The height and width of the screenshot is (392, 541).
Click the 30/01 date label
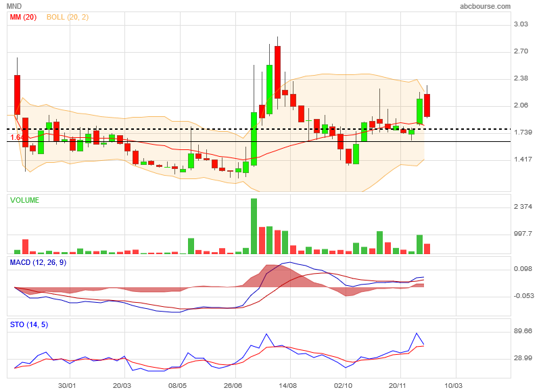click(x=67, y=385)
